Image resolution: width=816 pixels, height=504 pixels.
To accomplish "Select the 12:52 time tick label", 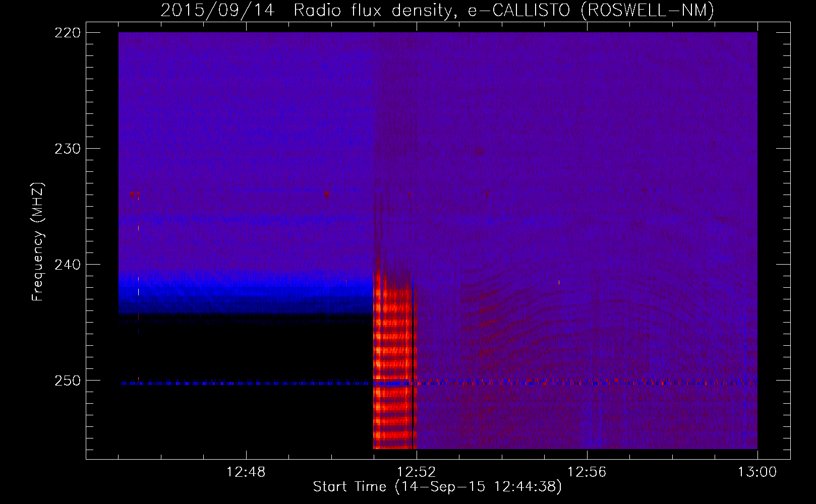I will (416, 472).
